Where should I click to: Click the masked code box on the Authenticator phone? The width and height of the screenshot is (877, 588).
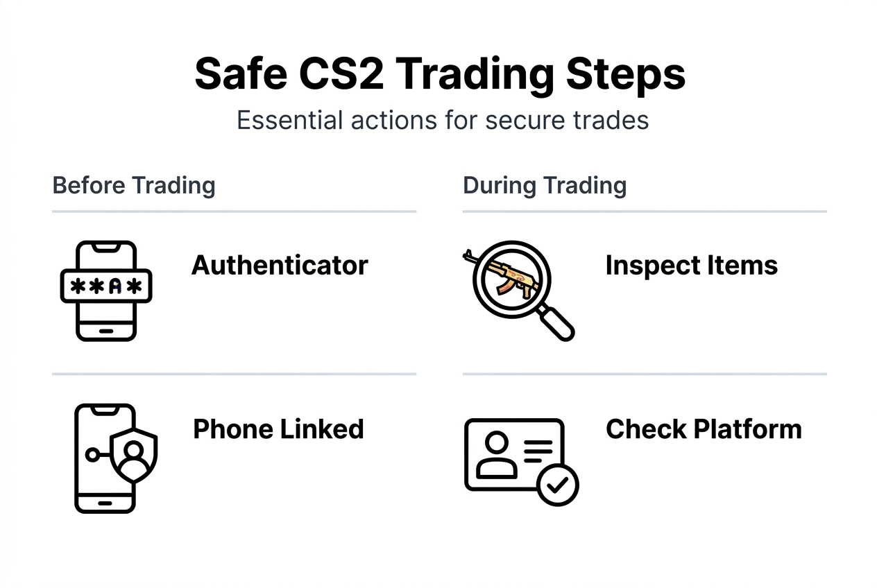click(x=106, y=286)
